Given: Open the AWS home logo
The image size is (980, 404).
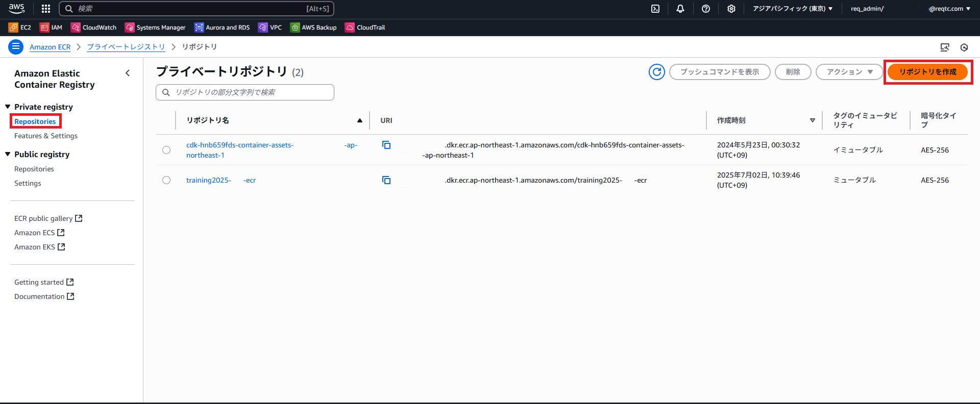Looking at the screenshot, I should click(16, 8).
